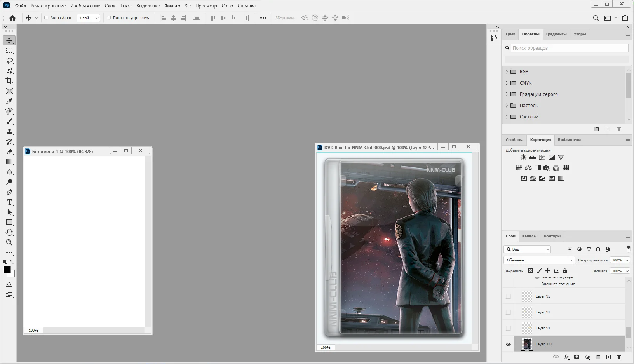This screenshot has height=364, width=634.
Task: Select the Brush tool
Action: pyautogui.click(x=9, y=122)
